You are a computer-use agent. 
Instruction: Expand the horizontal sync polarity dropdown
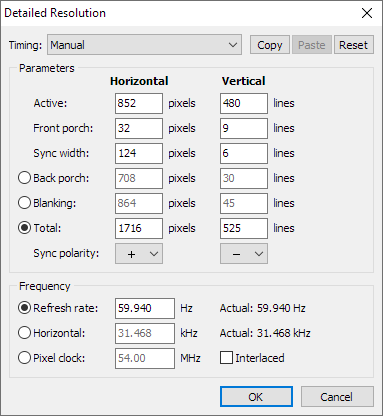[x=139, y=254]
